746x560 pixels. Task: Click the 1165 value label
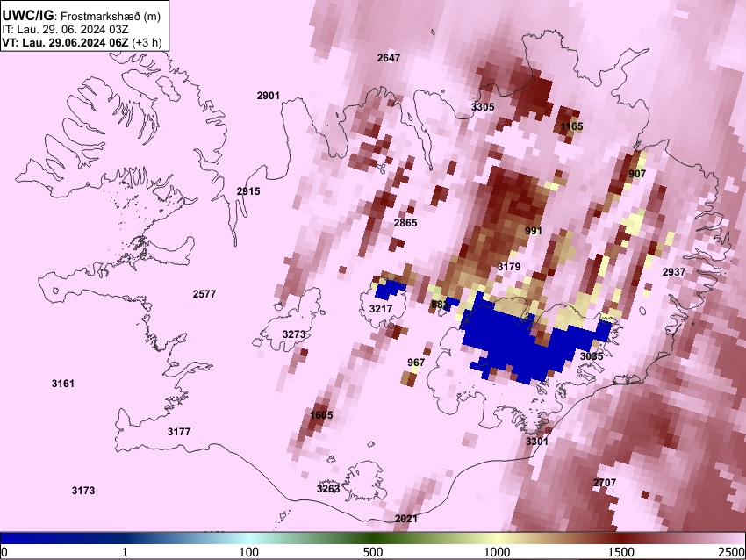(x=571, y=126)
